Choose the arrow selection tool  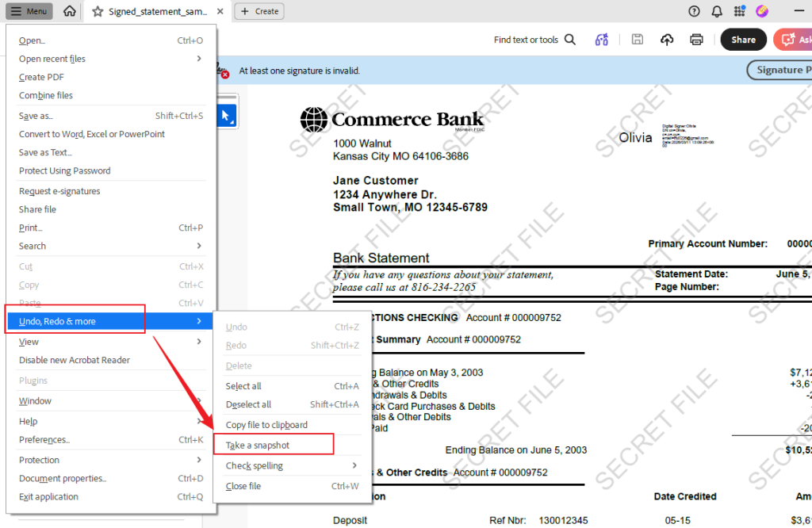click(226, 116)
